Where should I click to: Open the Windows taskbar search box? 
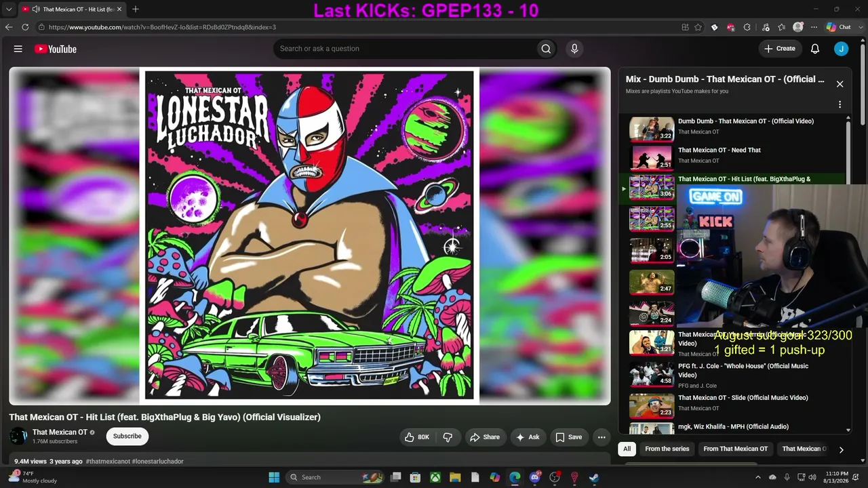336,477
